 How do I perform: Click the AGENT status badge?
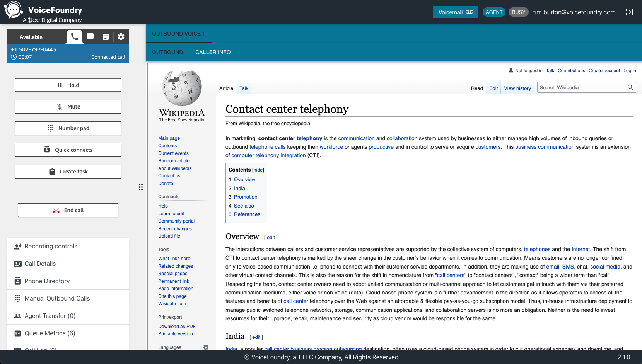point(494,12)
